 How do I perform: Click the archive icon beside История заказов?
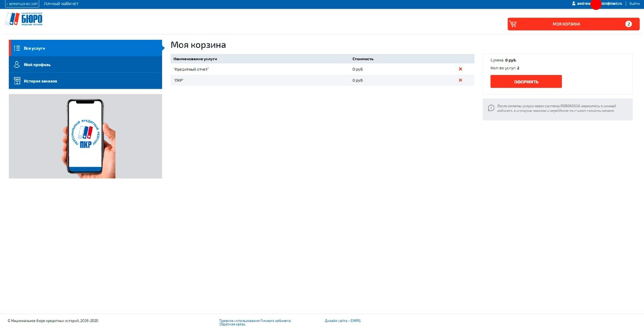[17, 81]
